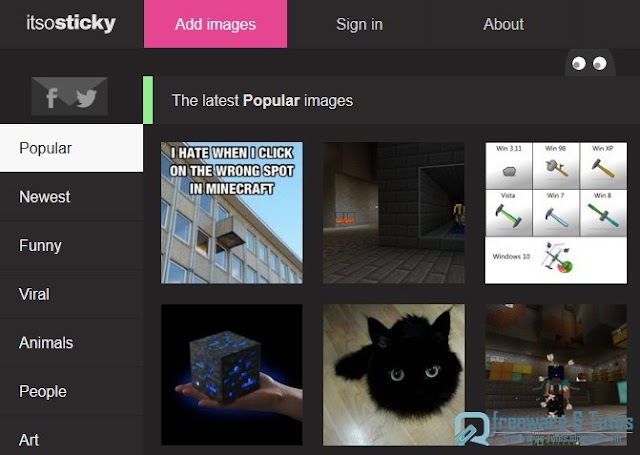Open the Animals category

pos(71,343)
